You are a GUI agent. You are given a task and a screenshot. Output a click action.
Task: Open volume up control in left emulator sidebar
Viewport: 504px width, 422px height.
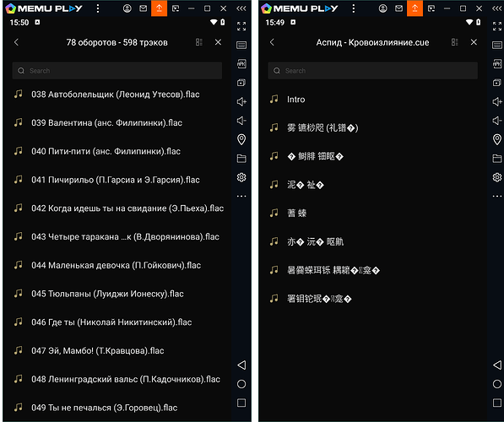(x=241, y=102)
